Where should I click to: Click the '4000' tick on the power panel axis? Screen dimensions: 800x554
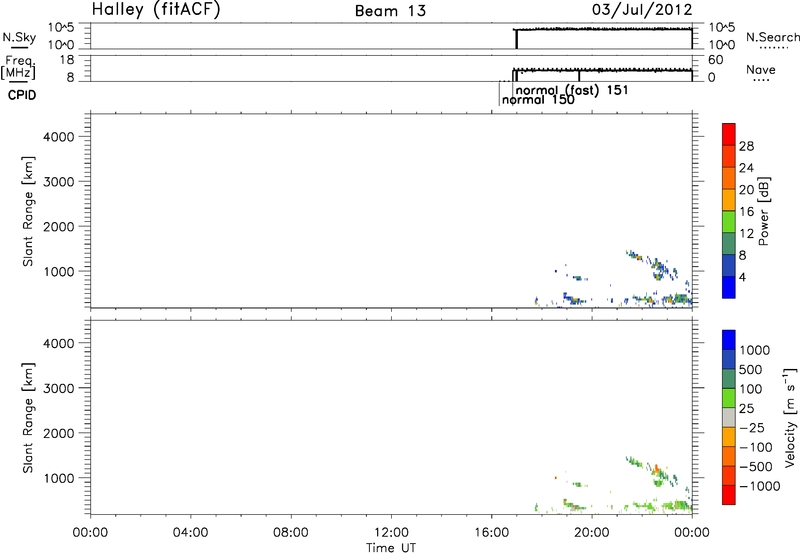pos(59,137)
